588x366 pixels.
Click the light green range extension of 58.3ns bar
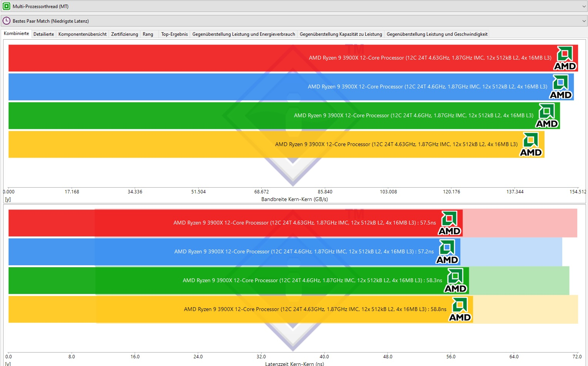(x=519, y=281)
